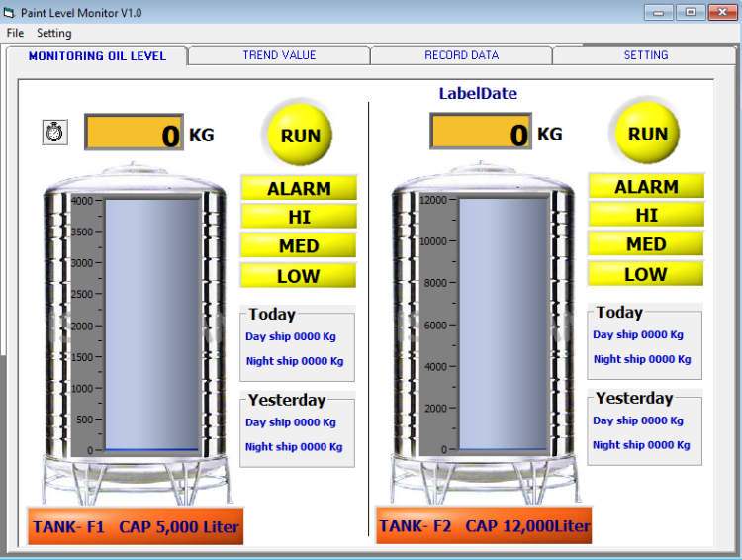The image size is (742, 560).
Task: Click Tank F1 Today Night ship value
Action: (295, 361)
